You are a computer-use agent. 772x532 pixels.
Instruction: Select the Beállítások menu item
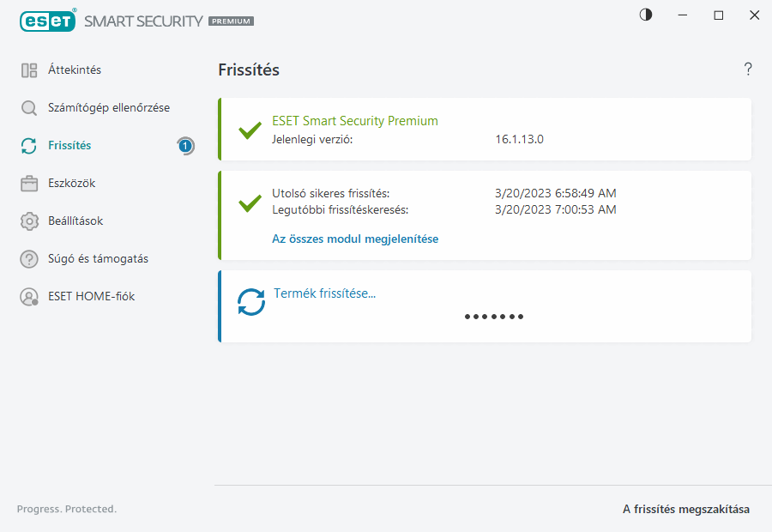(x=75, y=221)
